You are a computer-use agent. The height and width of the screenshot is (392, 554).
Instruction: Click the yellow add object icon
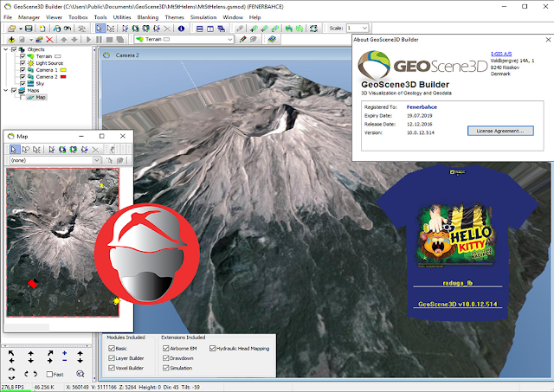point(11,39)
